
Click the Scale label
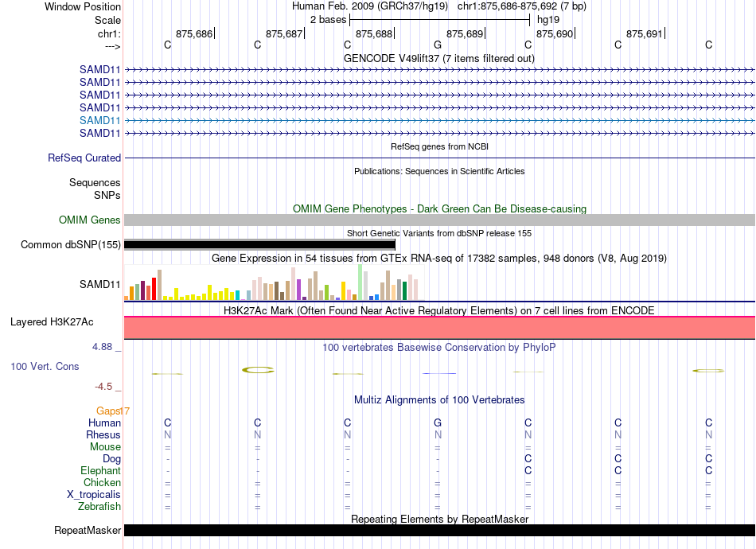point(107,20)
